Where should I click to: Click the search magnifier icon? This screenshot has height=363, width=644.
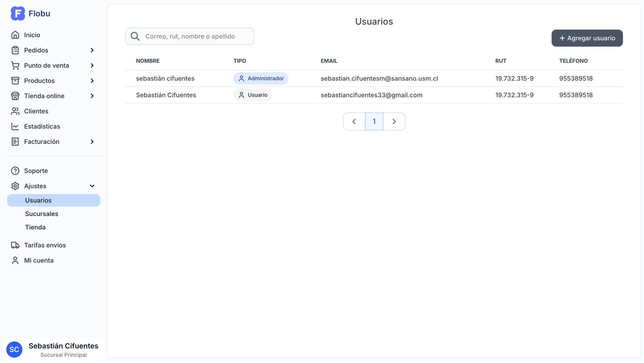[135, 36]
